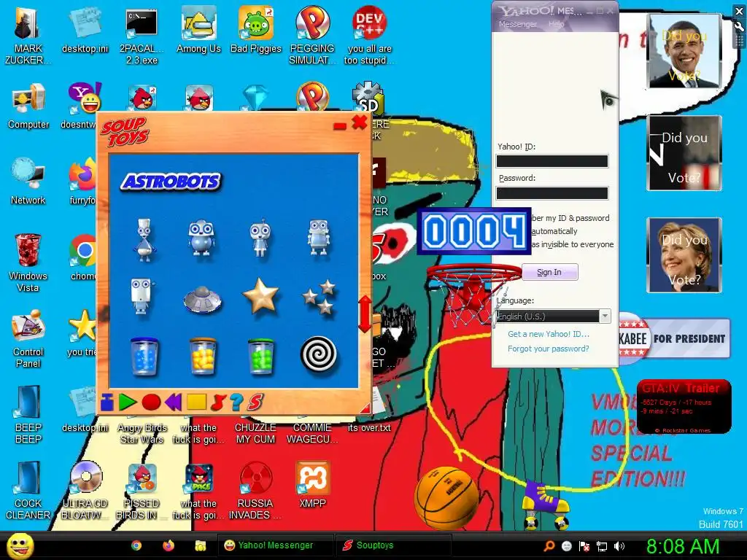Expand the Language dropdown showing English (U.S.)
The image size is (747, 560).
(x=605, y=316)
